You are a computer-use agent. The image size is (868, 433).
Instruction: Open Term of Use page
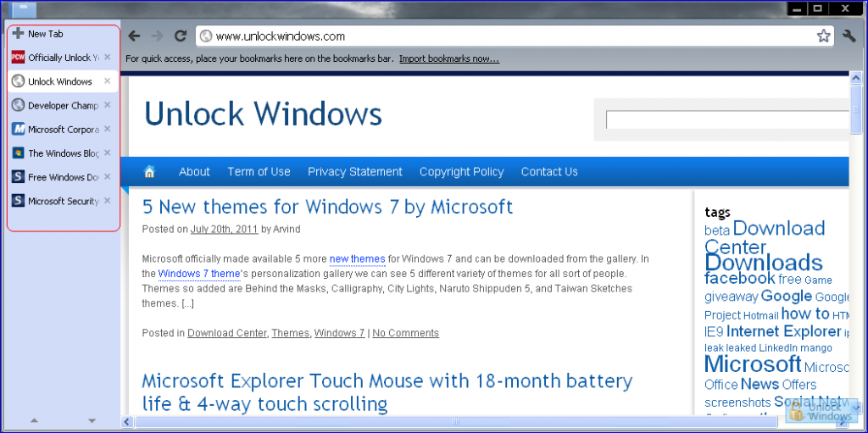(259, 172)
